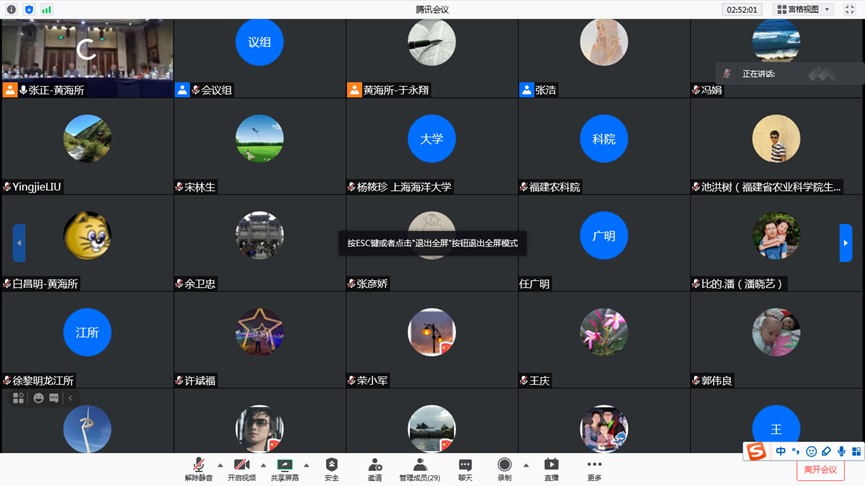Open the 更多 more options menu

click(x=594, y=466)
